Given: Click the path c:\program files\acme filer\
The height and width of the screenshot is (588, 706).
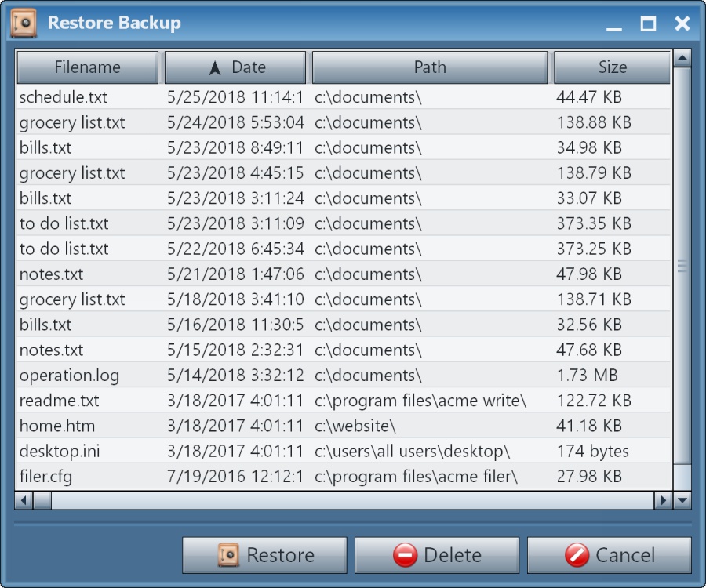Looking at the screenshot, I should point(416,477).
